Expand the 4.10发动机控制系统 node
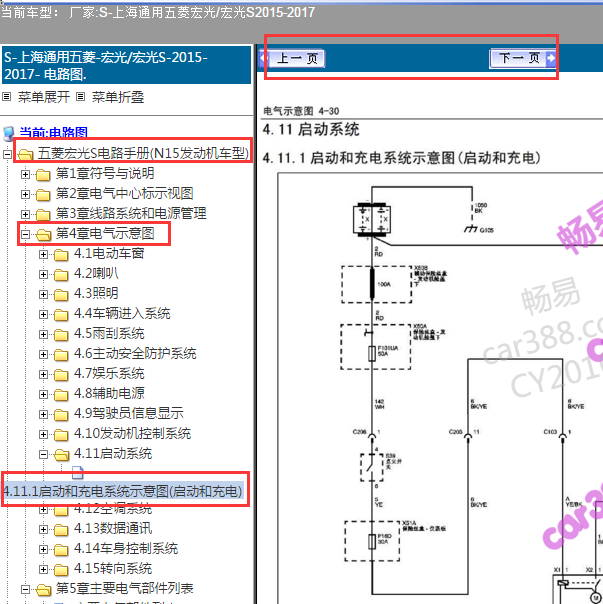 tap(44, 435)
